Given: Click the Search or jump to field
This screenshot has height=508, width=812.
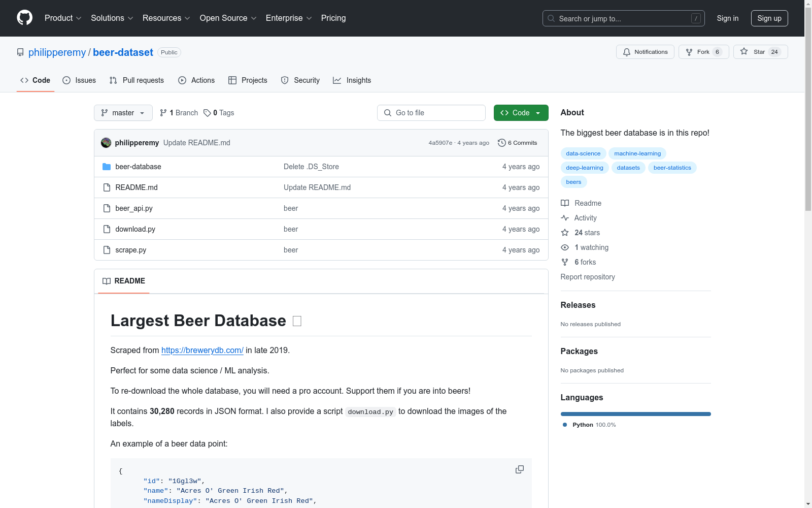Looking at the screenshot, I should click(x=624, y=18).
